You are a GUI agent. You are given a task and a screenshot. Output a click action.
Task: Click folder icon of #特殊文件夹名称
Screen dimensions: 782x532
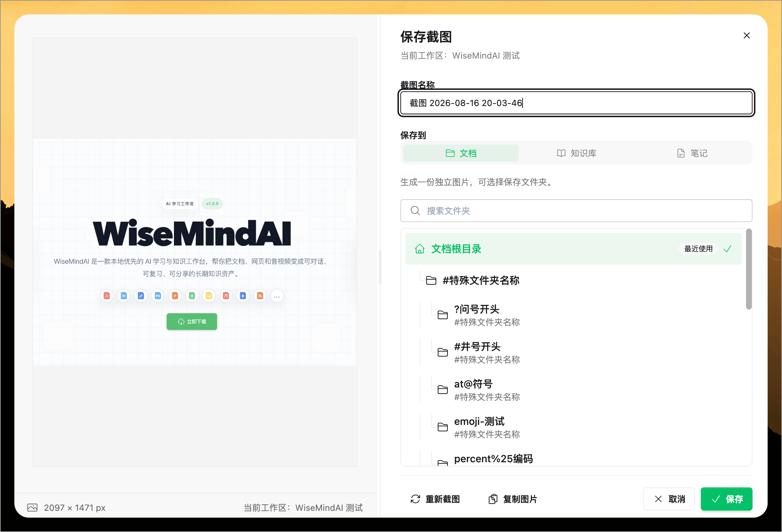[x=431, y=280]
